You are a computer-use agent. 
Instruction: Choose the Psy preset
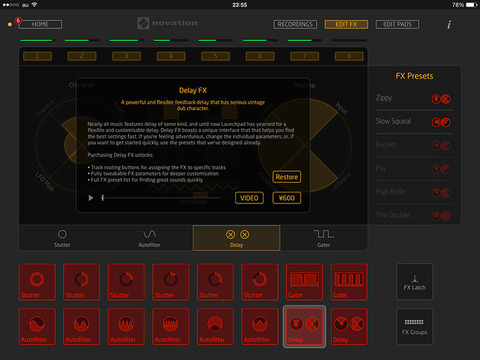click(414, 169)
